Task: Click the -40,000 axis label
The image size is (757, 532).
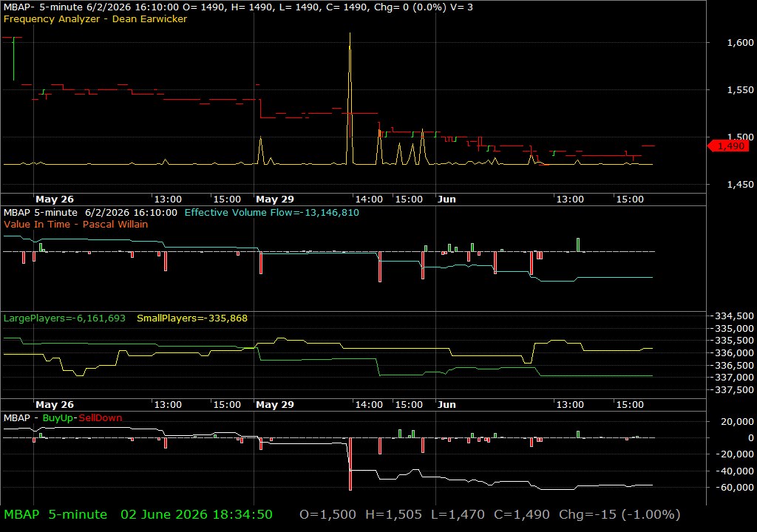Action: 735,471
